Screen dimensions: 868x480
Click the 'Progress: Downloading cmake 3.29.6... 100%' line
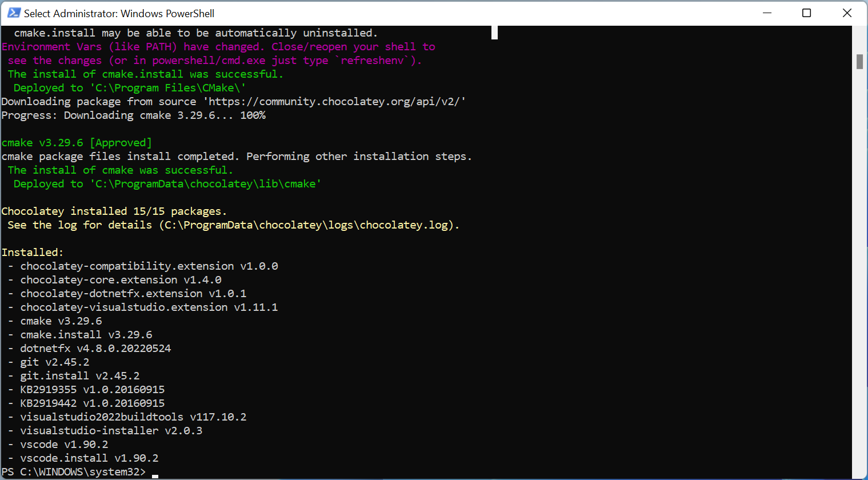(x=133, y=115)
